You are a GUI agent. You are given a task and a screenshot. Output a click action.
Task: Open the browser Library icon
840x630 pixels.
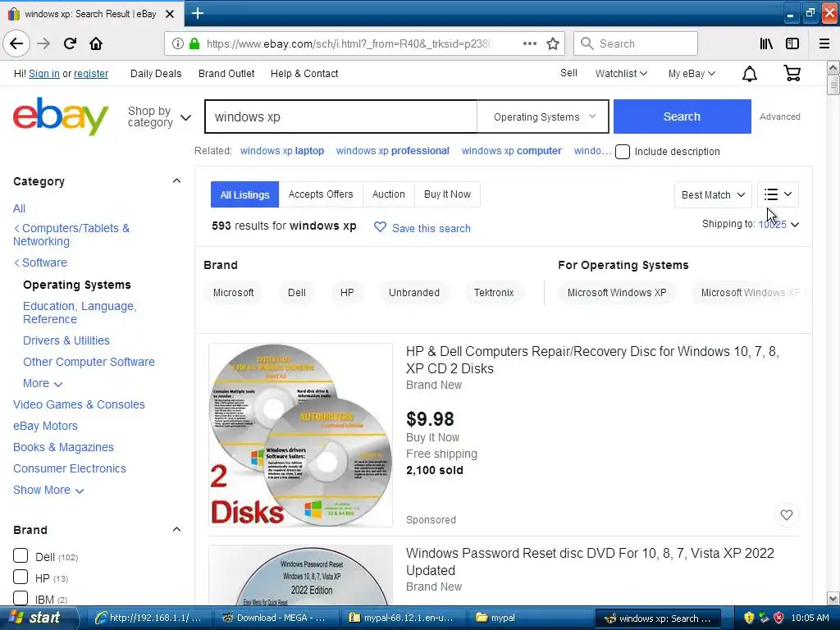click(x=766, y=43)
